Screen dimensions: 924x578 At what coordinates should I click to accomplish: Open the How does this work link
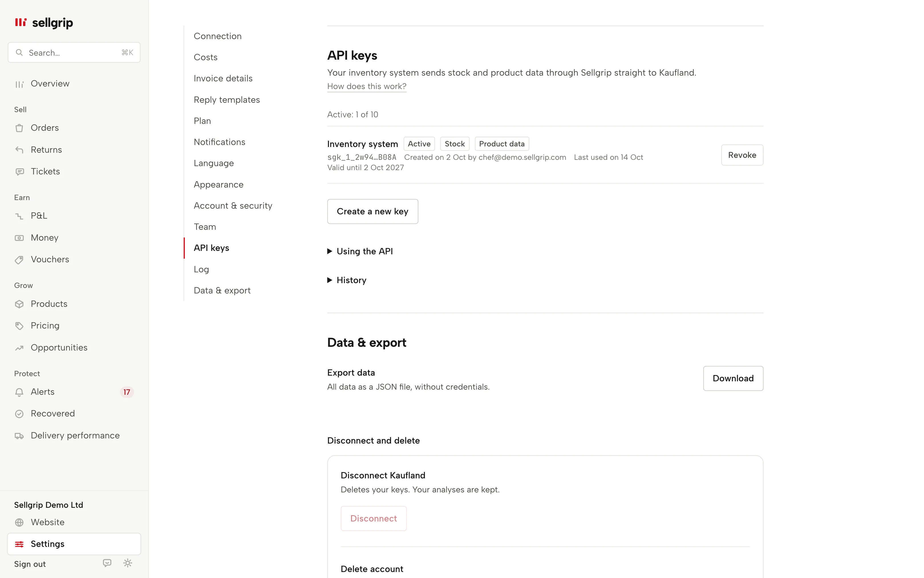click(x=366, y=86)
